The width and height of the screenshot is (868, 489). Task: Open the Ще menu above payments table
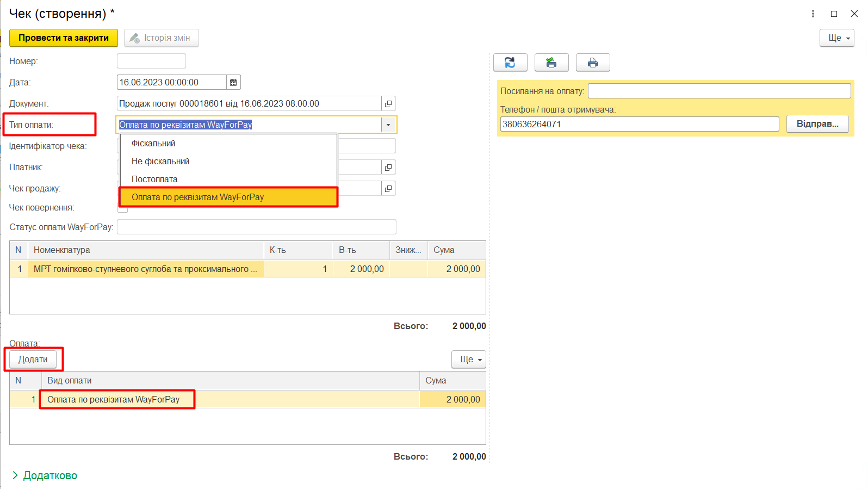coord(468,360)
